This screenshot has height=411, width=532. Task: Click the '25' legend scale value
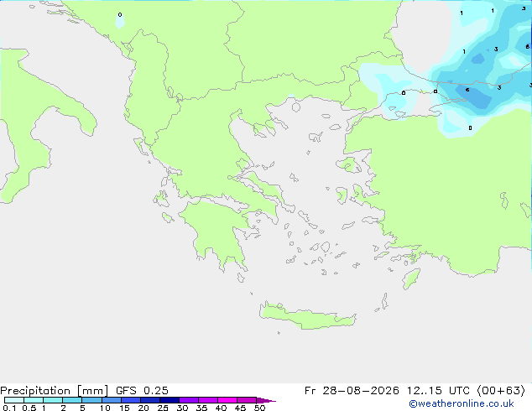click(x=163, y=408)
